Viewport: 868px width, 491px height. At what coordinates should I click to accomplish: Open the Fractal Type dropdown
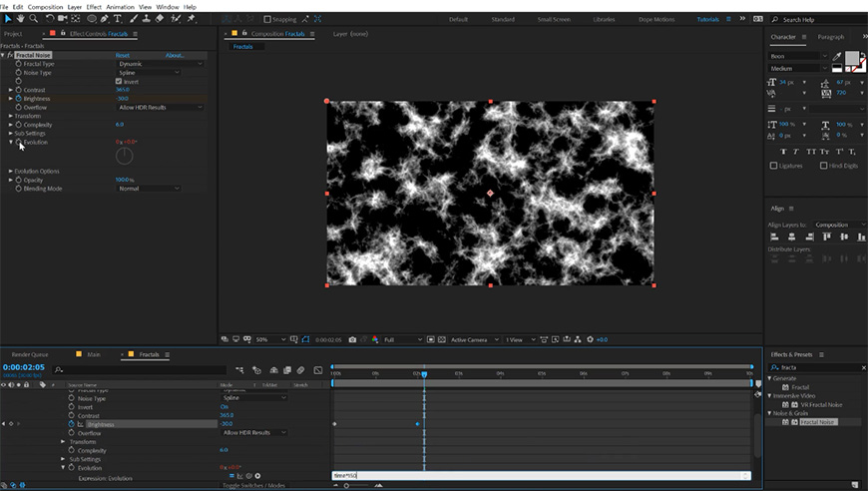tap(160, 64)
